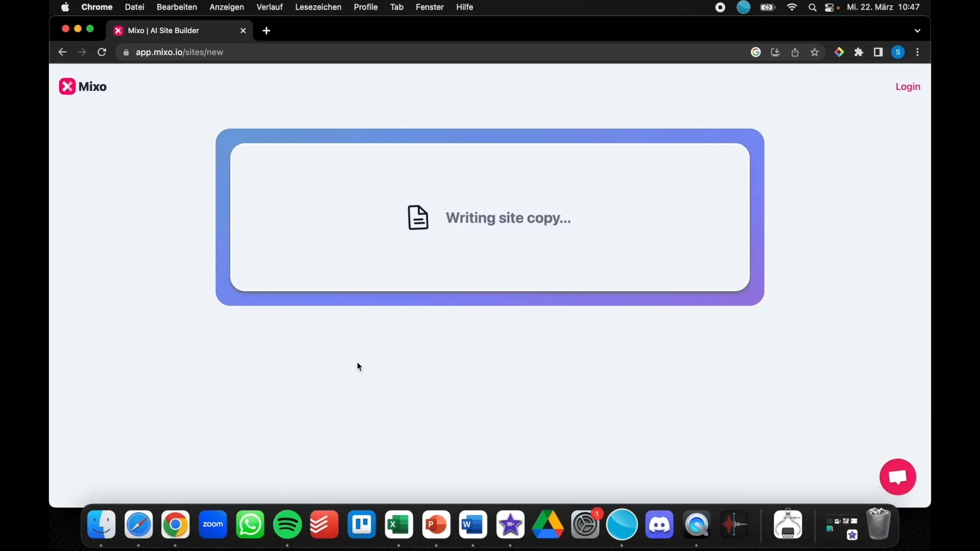Open the Apple menu
Screen dimensions: 980x551
point(65,7)
